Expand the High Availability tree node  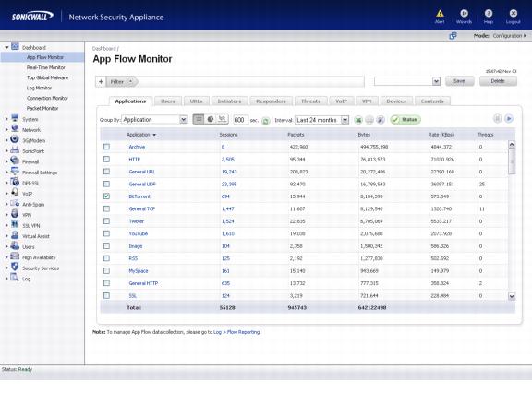click(x=6, y=257)
